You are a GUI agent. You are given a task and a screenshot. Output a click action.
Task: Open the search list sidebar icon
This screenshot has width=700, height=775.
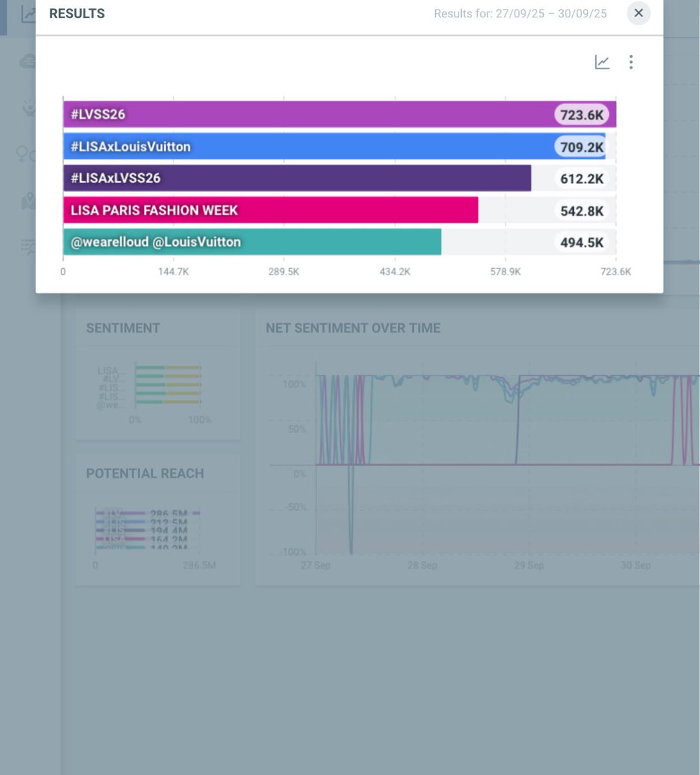point(28,247)
